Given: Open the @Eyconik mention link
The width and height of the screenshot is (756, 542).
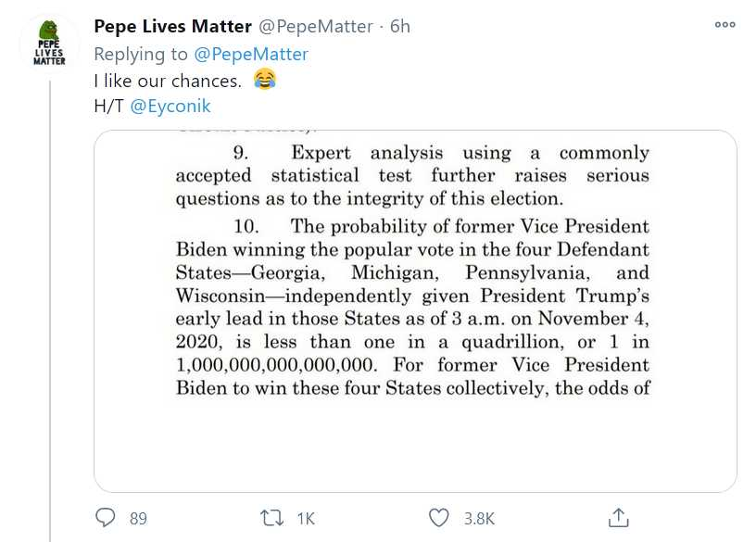Looking at the screenshot, I should pyautogui.click(x=170, y=106).
